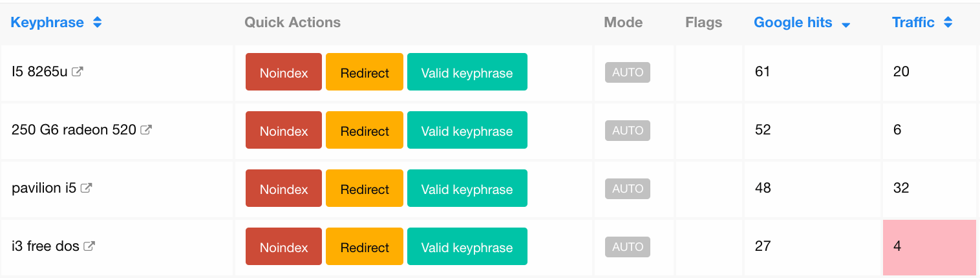Open external link icon beside i3 free dos
980x278 pixels.
pos(89,246)
